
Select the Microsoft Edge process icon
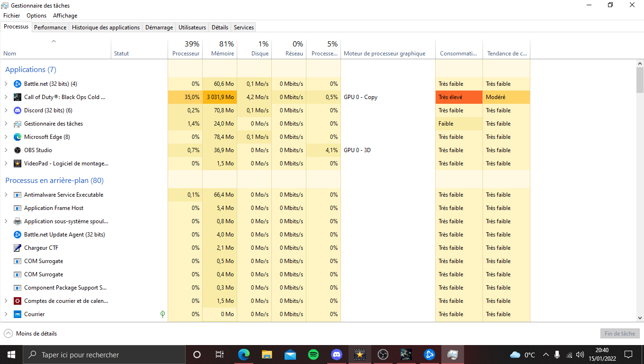pyautogui.click(x=18, y=137)
